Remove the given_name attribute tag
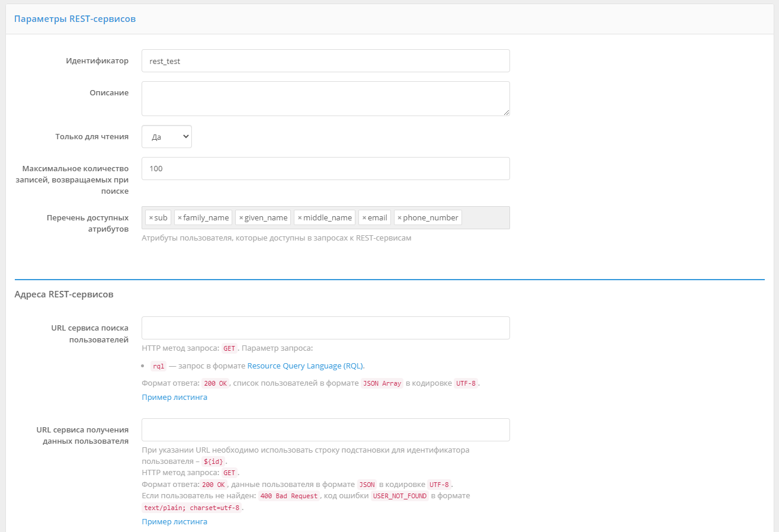This screenshot has width=779, height=532. [241, 218]
